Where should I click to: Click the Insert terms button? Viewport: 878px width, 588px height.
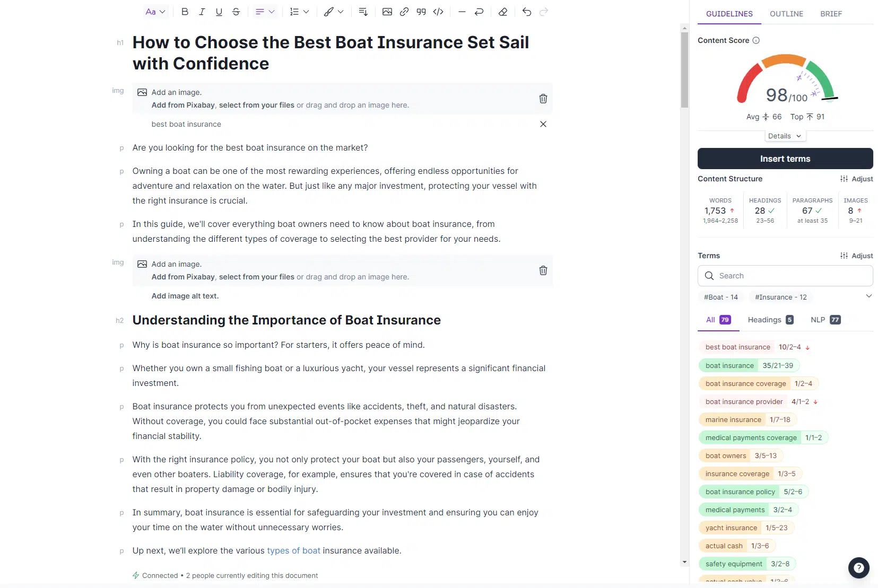coord(785,159)
